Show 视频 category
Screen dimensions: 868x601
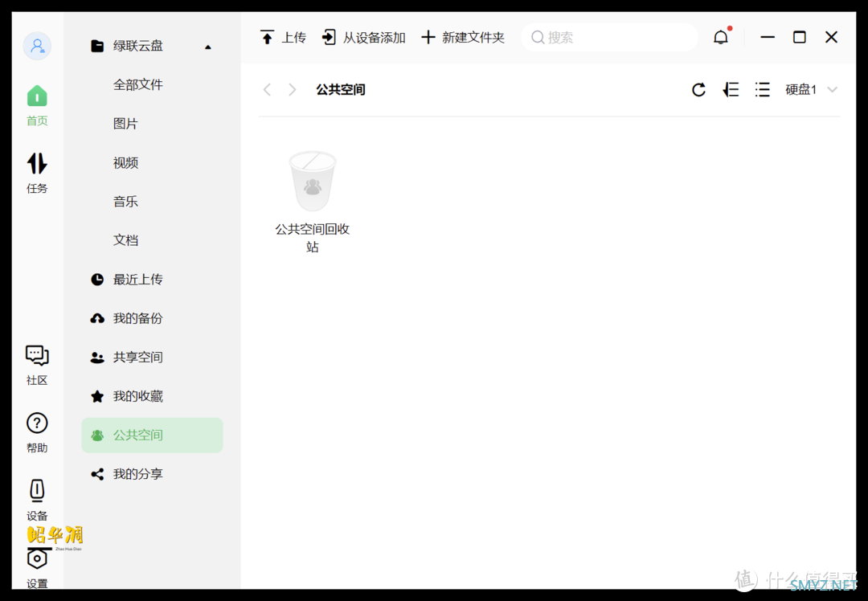tap(125, 162)
